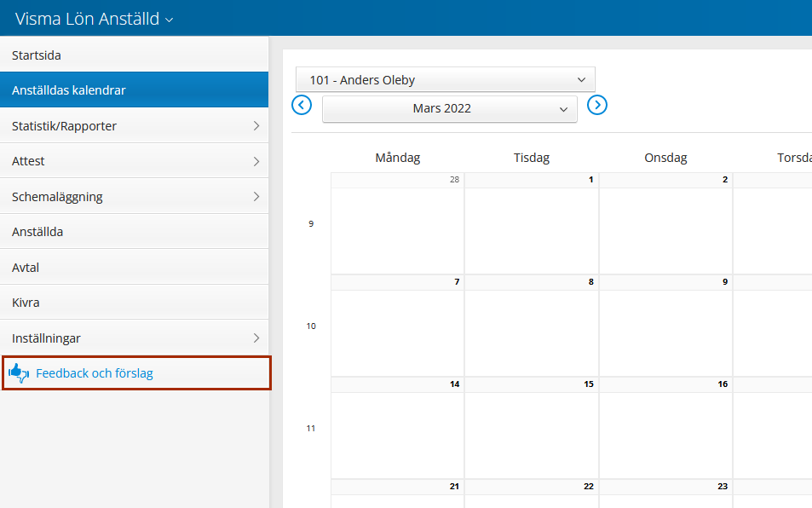Expand the Inställningar submenu arrow
The image size is (812, 508).
(256, 338)
